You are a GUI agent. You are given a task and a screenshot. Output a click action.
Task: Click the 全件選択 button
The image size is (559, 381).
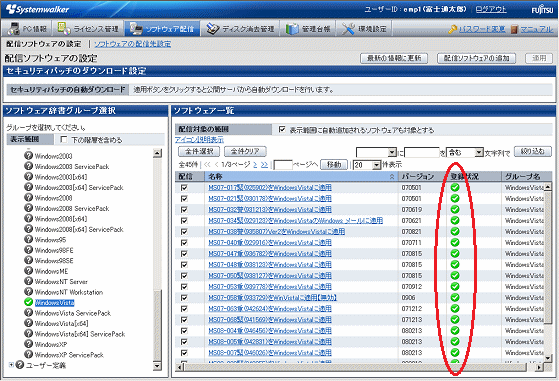coord(199,151)
